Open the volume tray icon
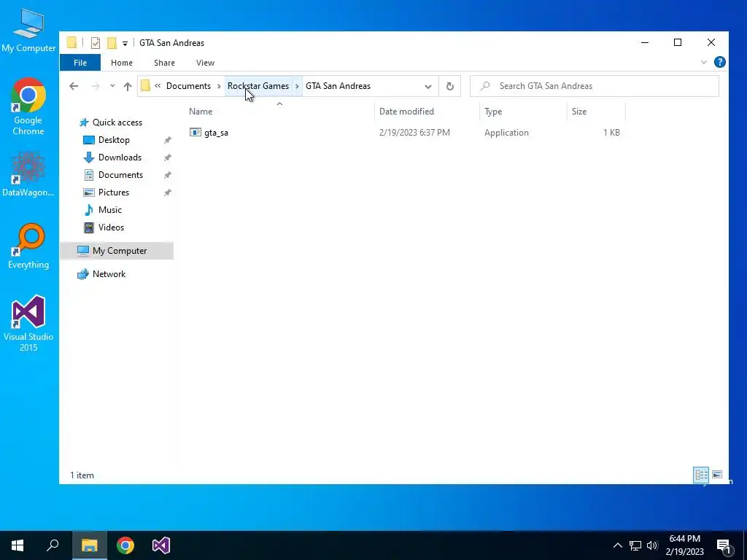Viewport: 747px width, 560px height. point(651,545)
